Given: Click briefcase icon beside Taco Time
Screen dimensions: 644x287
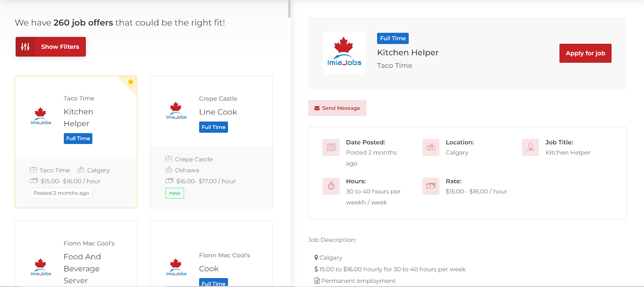Looking at the screenshot, I should 33,170.
